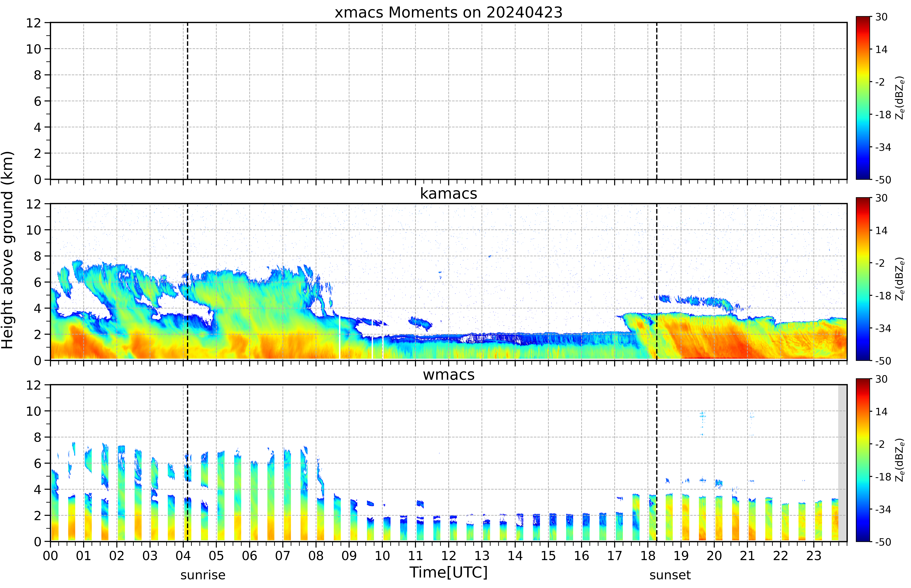Click the "03" time tick label
This screenshot has width=911, height=588.
150,556
